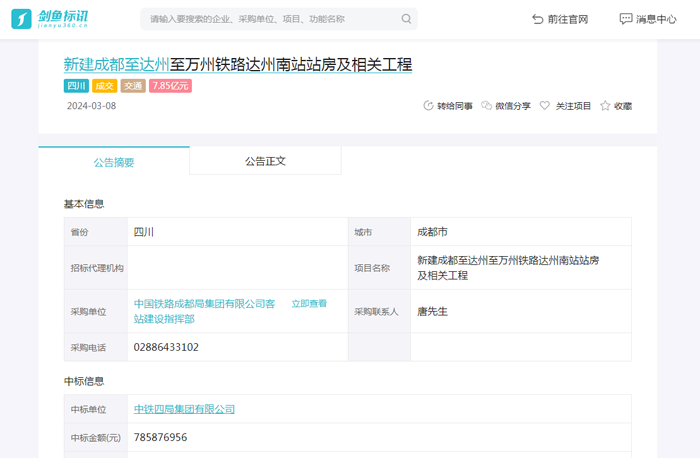This screenshot has height=458, width=700.
Task: Switch to the 公告正文 tab
Action: (265, 161)
